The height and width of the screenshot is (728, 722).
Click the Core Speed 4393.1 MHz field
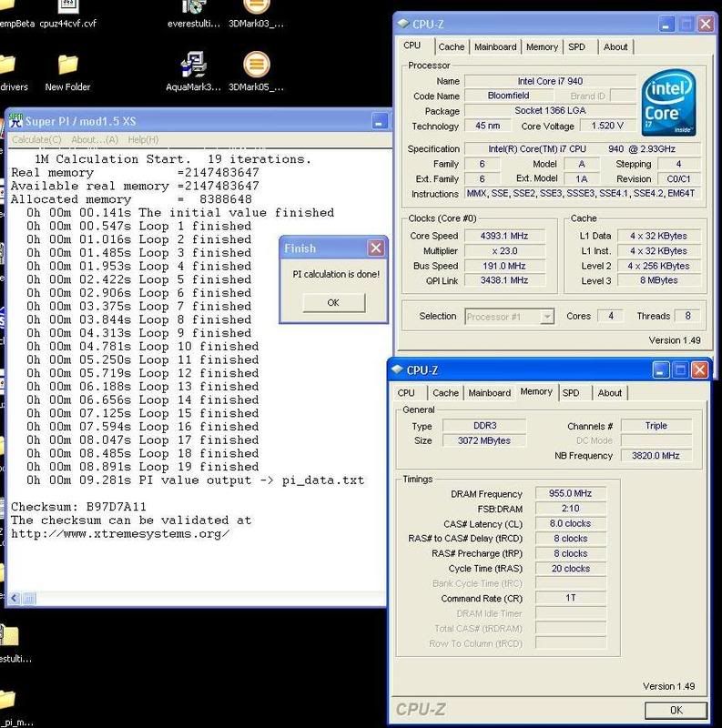(x=504, y=236)
